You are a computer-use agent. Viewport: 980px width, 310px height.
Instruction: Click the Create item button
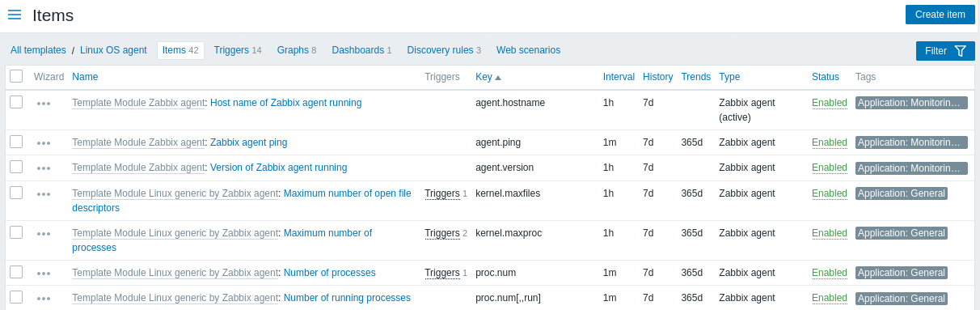[x=940, y=15]
